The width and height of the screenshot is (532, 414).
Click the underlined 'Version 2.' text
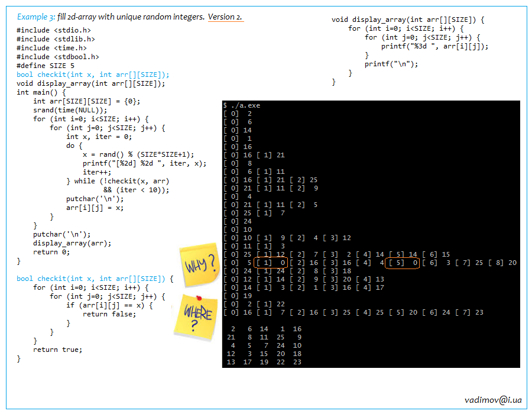click(x=225, y=17)
